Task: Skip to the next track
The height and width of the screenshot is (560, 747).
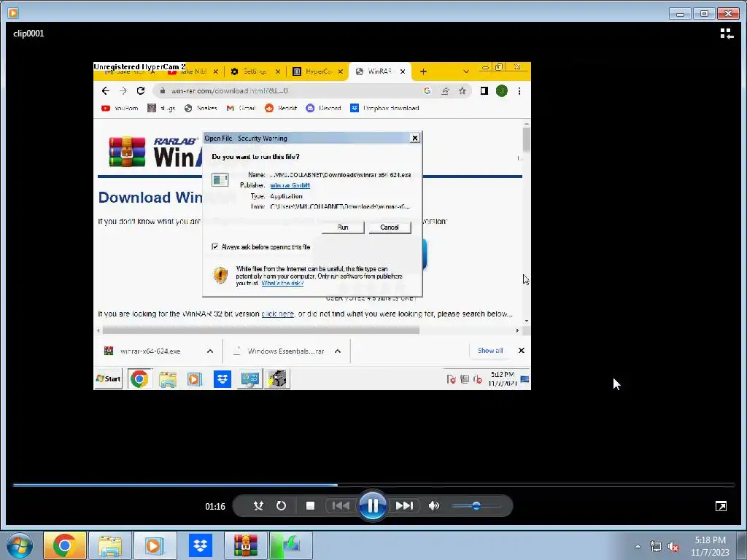Action: click(404, 506)
